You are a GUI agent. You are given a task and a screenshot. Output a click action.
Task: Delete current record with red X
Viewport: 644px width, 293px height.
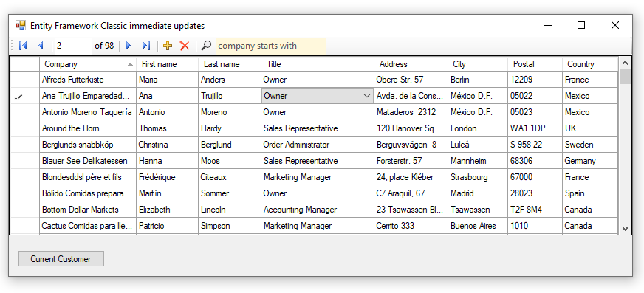click(185, 46)
